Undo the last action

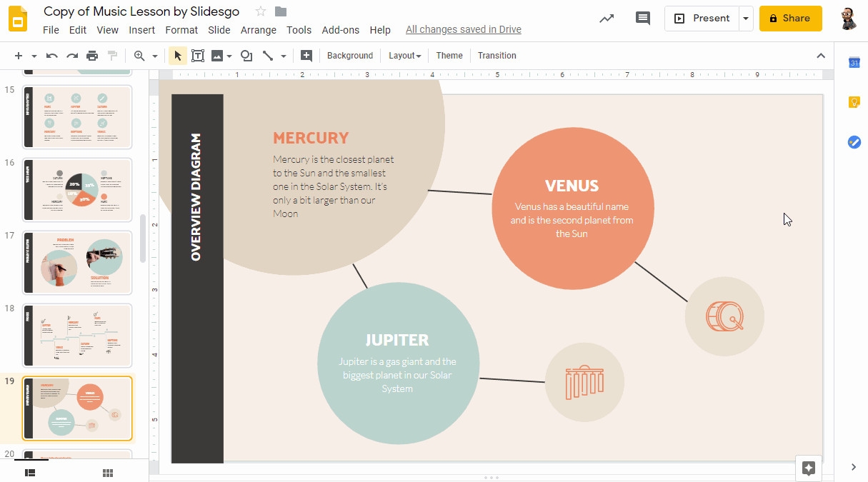click(52, 56)
